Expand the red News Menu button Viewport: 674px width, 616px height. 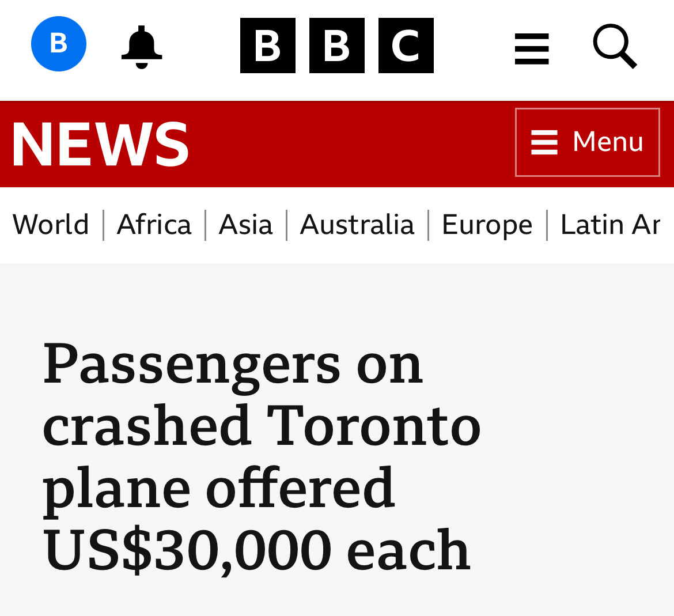click(587, 142)
